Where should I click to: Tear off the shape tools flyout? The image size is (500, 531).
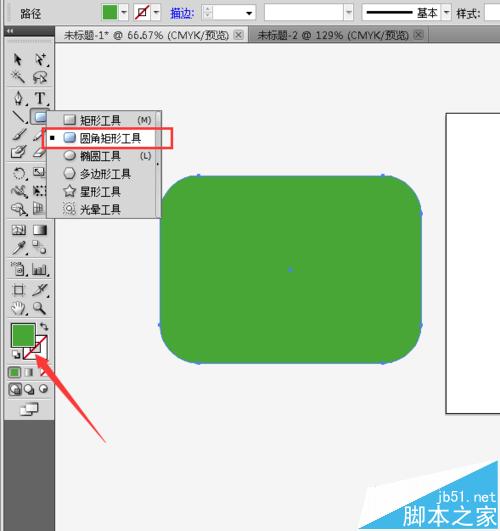158,165
